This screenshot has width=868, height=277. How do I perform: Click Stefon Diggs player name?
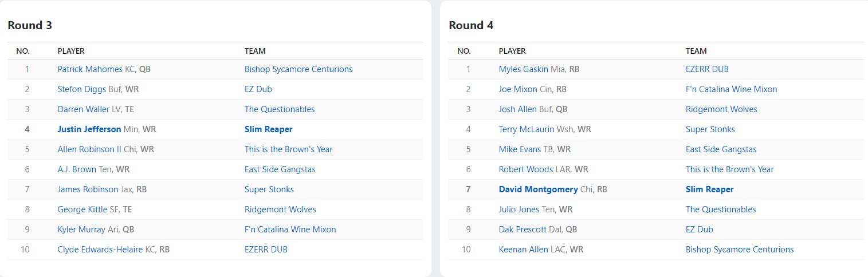pyautogui.click(x=81, y=89)
